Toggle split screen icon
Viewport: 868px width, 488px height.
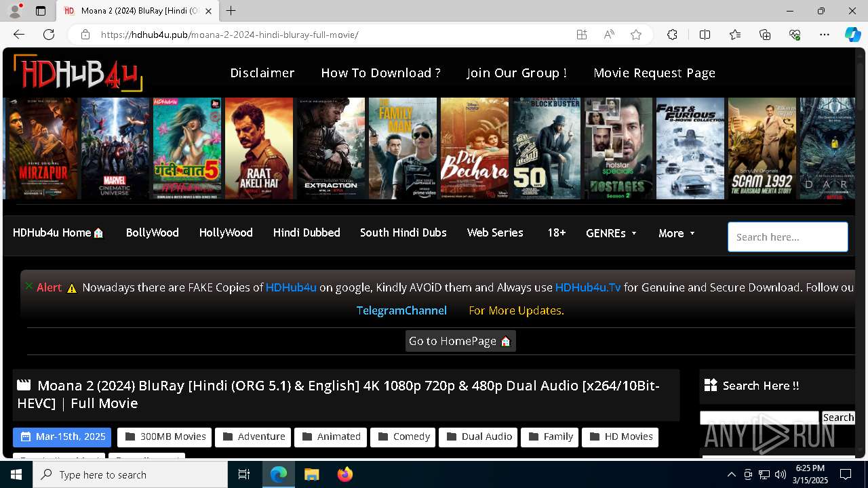coord(705,35)
